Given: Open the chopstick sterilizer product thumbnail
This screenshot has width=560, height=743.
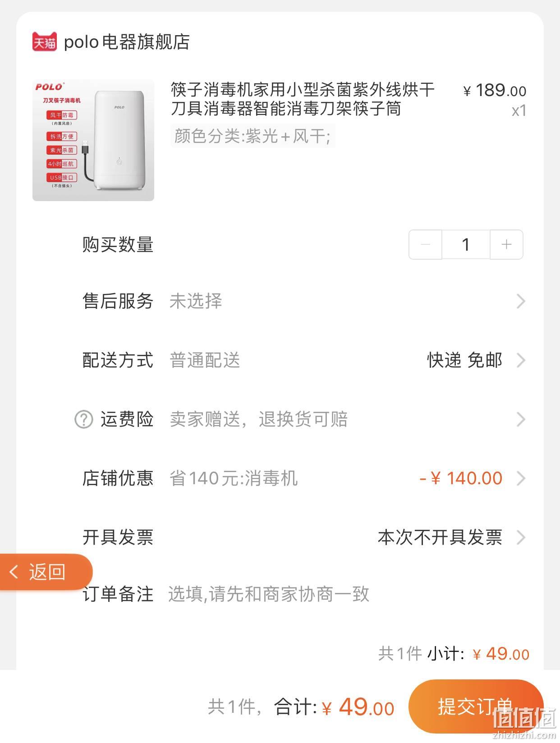Looking at the screenshot, I should point(93,140).
